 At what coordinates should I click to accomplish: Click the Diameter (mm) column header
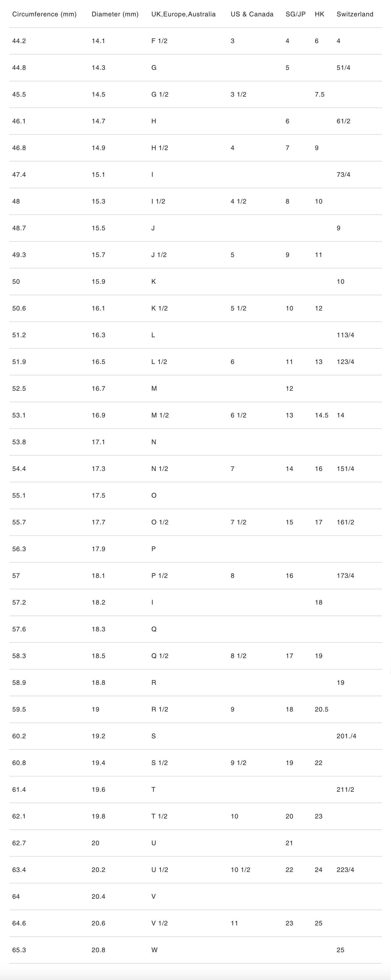[115, 14]
